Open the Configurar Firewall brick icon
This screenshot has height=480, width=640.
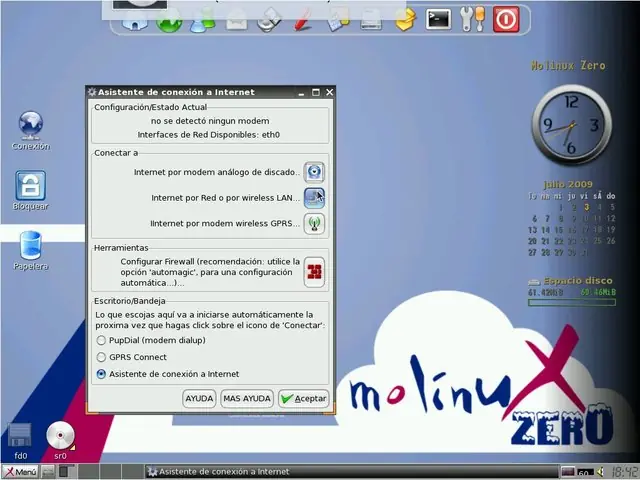(314, 272)
